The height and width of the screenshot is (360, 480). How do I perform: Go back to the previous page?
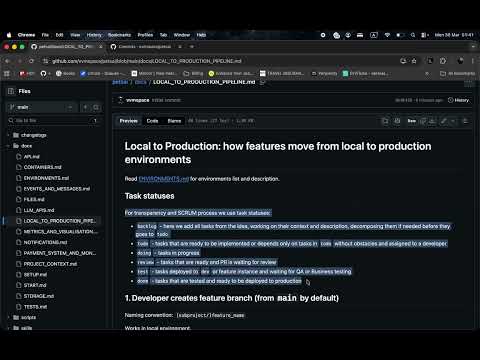7,61
